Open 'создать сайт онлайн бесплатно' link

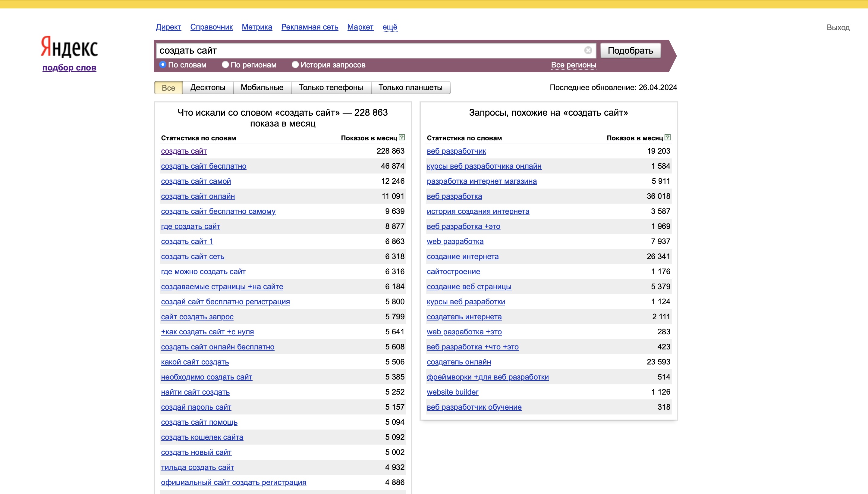click(218, 347)
